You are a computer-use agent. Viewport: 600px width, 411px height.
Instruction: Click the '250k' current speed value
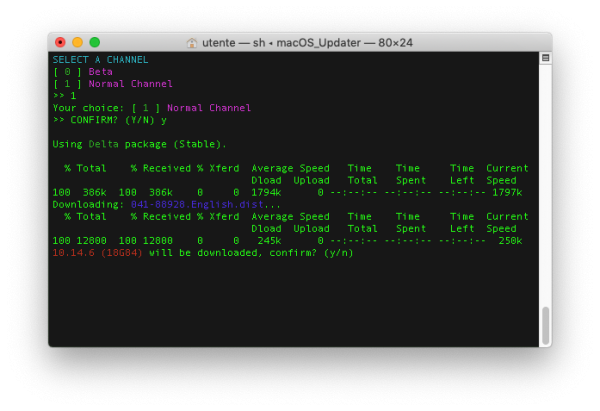click(x=510, y=241)
